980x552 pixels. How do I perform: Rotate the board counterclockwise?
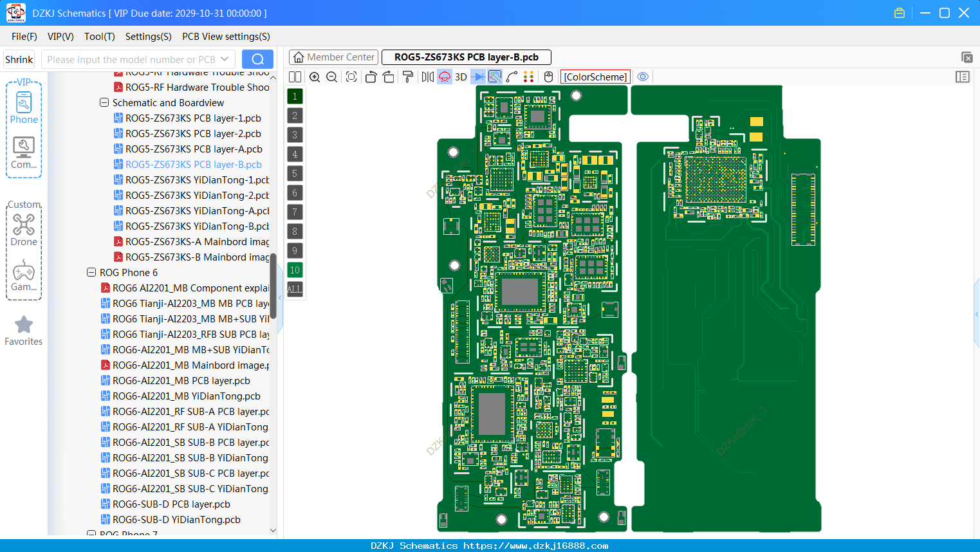[371, 77]
